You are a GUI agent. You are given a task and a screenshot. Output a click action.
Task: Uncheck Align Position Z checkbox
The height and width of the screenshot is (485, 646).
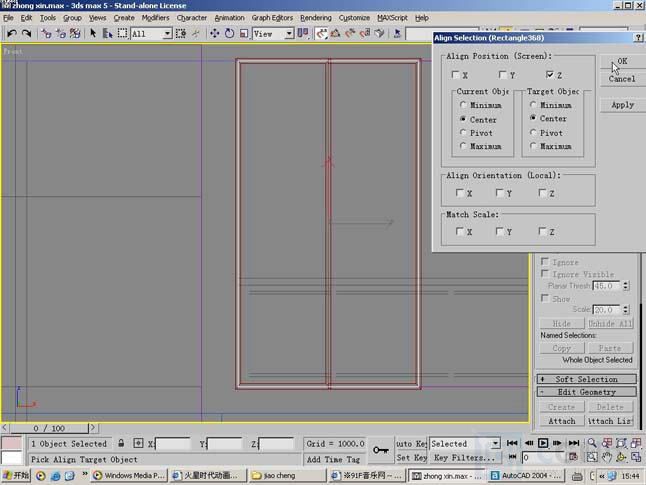pos(550,75)
